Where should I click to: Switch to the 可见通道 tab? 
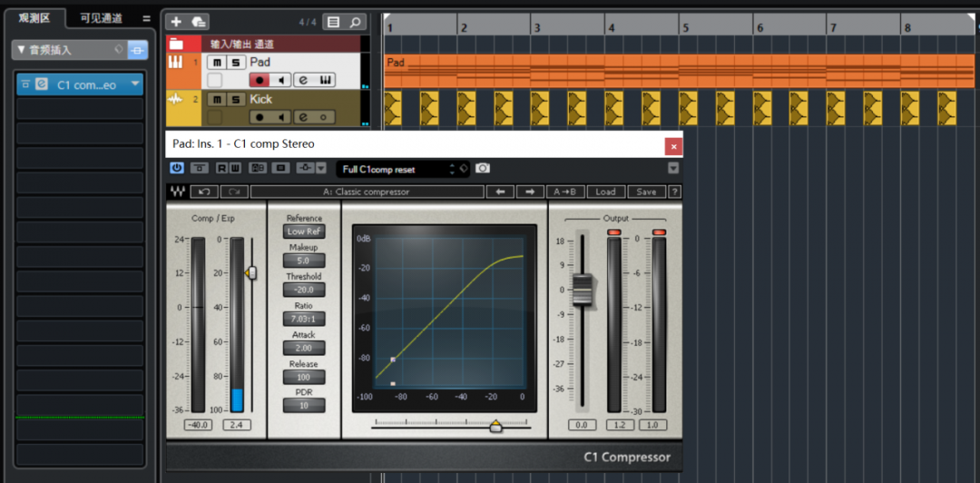tap(100, 18)
